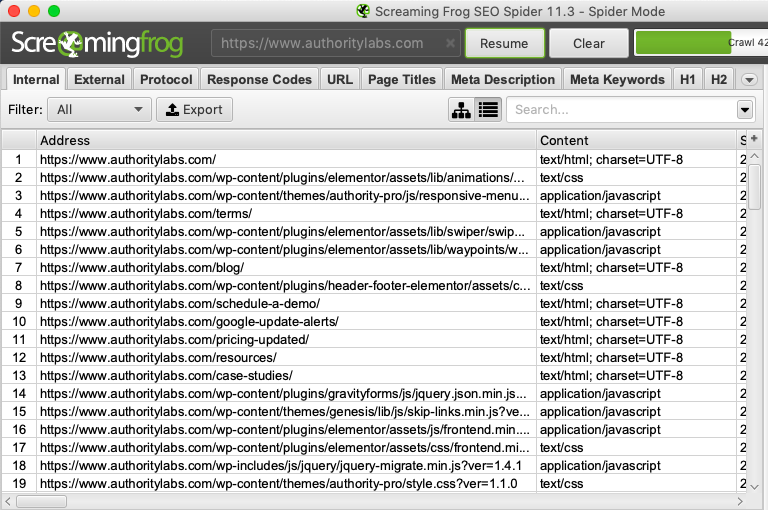This screenshot has width=768, height=510.
Task: Select the authority-pro/style.css row
Action: 374,484
